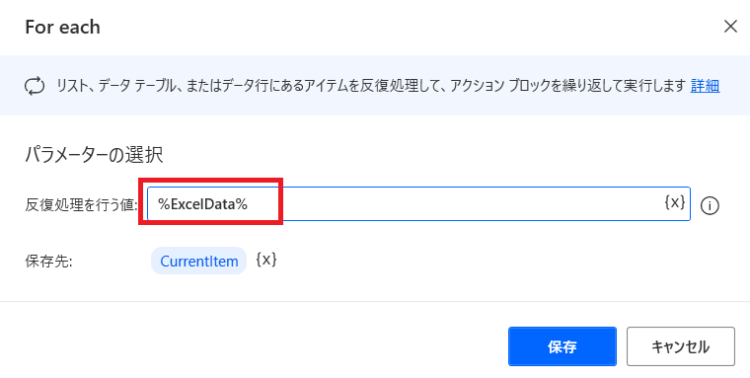Click the action description text in banner
The height and width of the screenshot is (378, 750).
click(x=371, y=87)
